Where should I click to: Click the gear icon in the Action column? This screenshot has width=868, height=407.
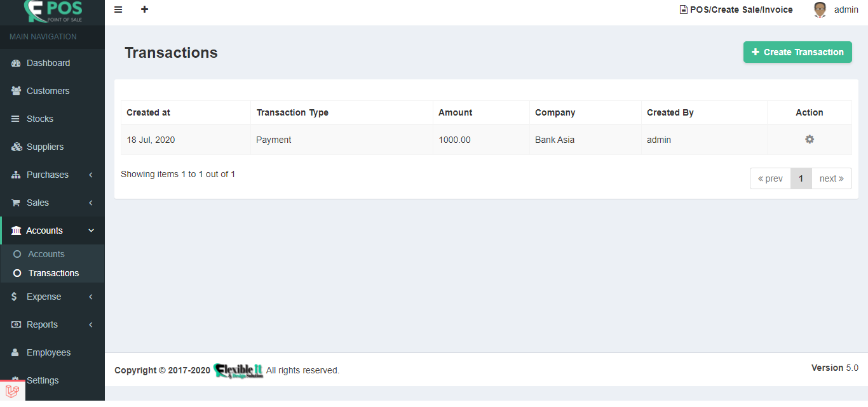click(809, 139)
